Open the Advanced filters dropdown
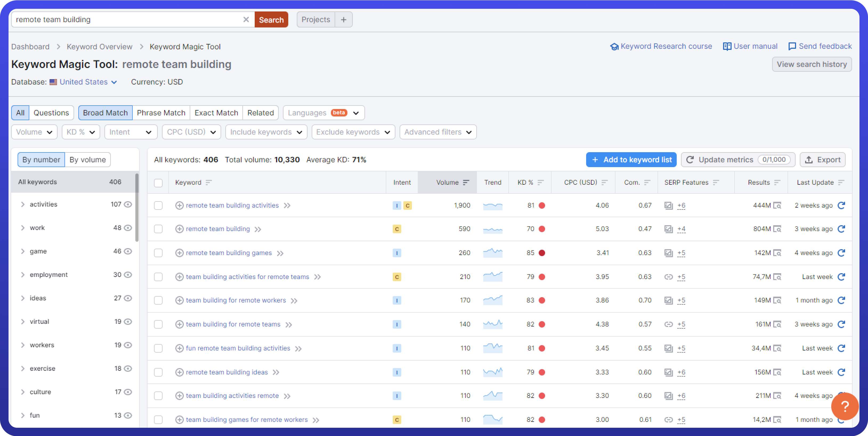 (x=438, y=132)
